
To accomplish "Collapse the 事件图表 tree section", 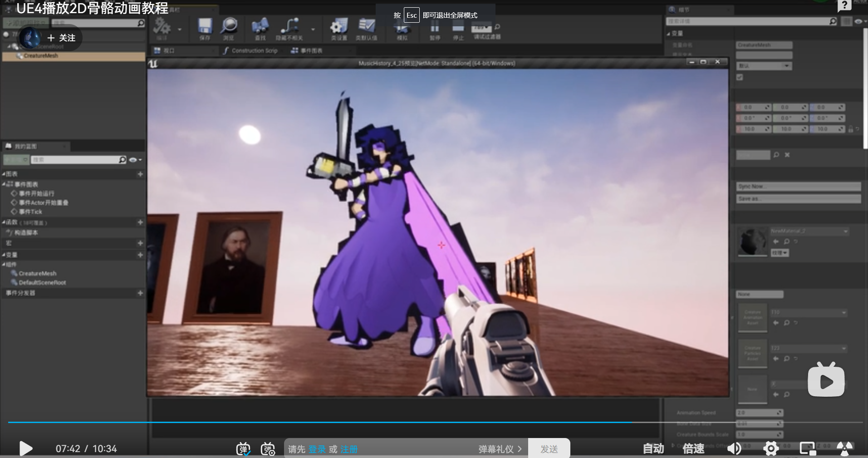I will click(x=4, y=184).
